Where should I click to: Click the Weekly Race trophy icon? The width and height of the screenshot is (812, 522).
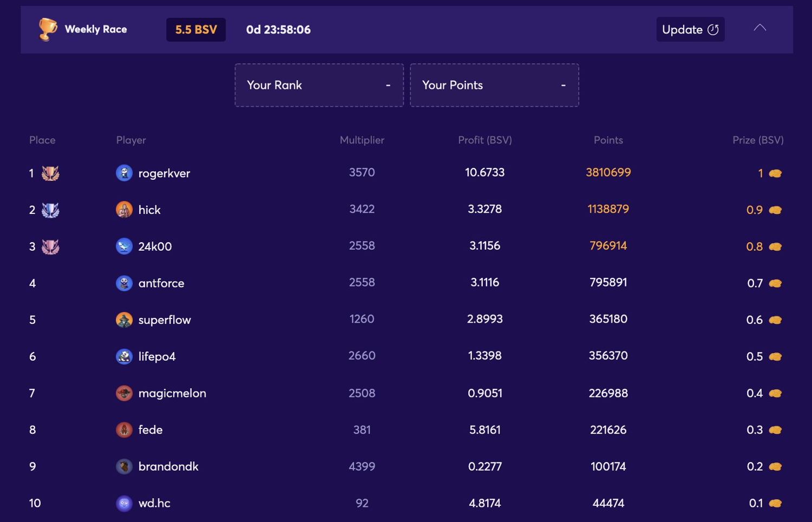(48, 29)
